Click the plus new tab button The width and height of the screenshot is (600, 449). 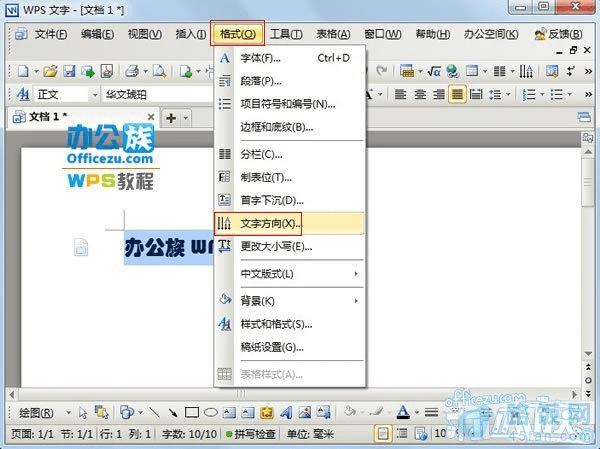tap(171, 118)
